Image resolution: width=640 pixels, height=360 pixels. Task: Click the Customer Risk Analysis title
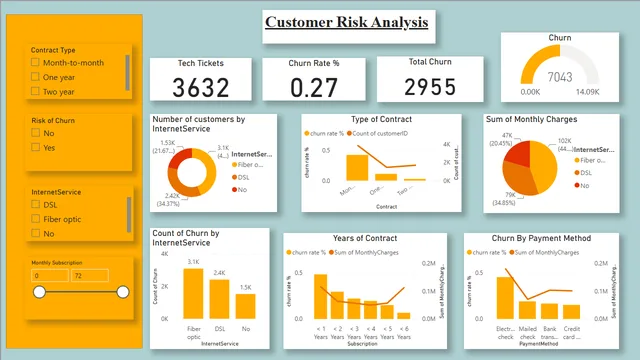(347, 22)
